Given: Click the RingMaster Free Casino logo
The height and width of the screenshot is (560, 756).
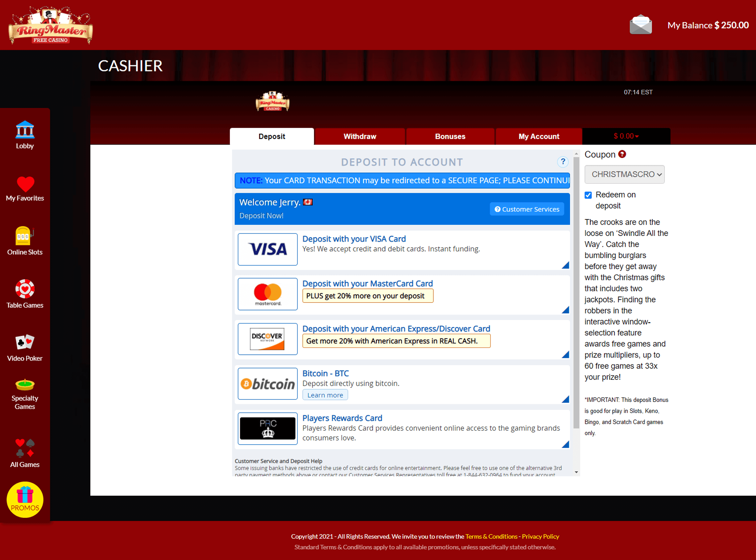Looking at the screenshot, I should point(50,25).
